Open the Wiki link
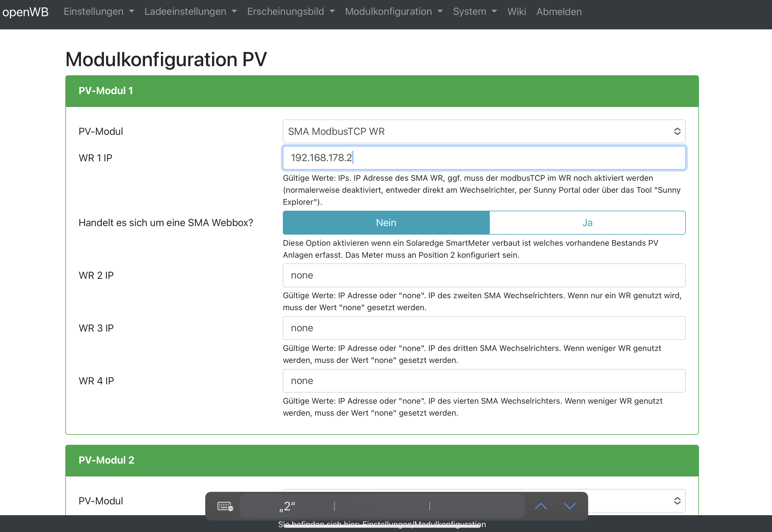The height and width of the screenshot is (532, 772). (x=517, y=12)
